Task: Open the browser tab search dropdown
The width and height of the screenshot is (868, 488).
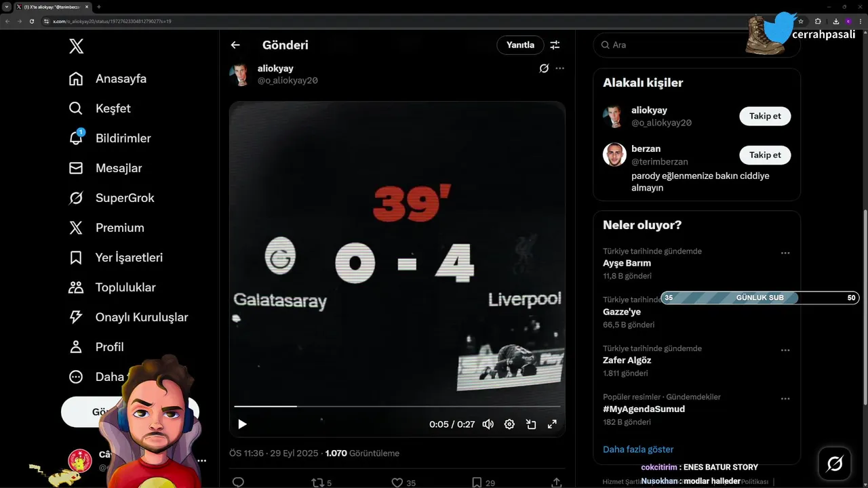Action: (x=7, y=7)
